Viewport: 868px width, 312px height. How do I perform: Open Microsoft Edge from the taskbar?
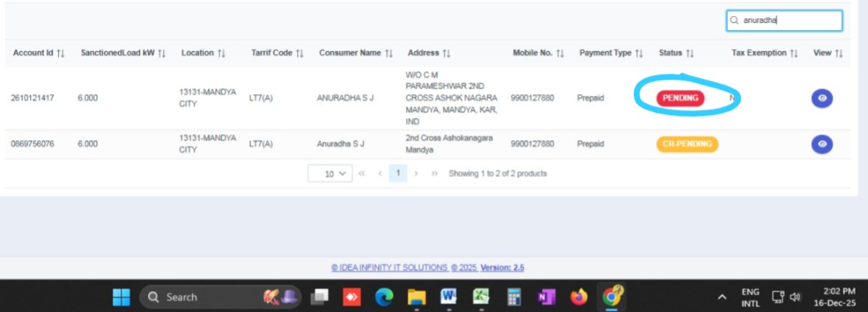pos(384,297)
